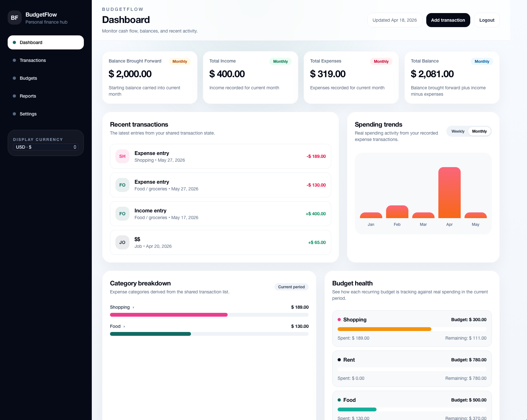Viewport: 527px width, 420px height.
Task: Click the -$ 130.00 amount
Action: coord(316,185)
